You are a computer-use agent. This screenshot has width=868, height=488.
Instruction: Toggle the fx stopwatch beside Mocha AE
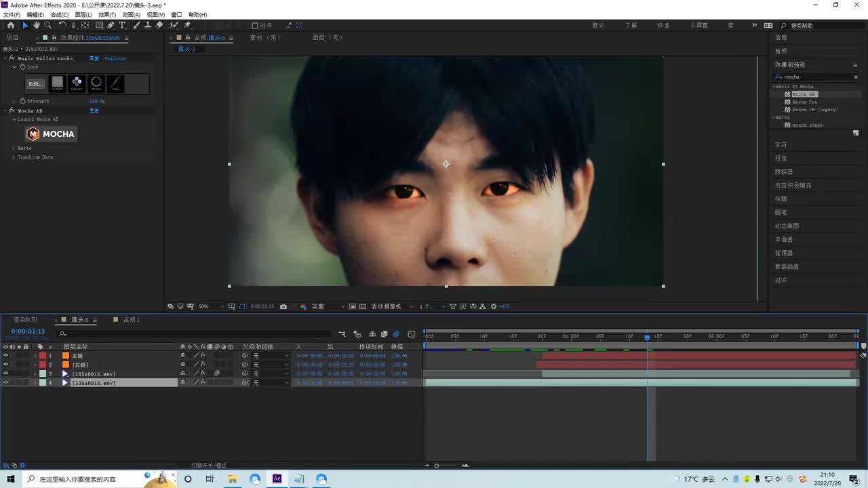[x=12, y=110]
